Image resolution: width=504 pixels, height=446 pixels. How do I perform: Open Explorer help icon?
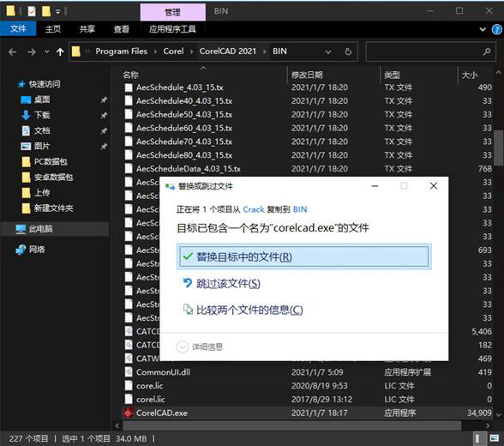(x=496, y=29)
